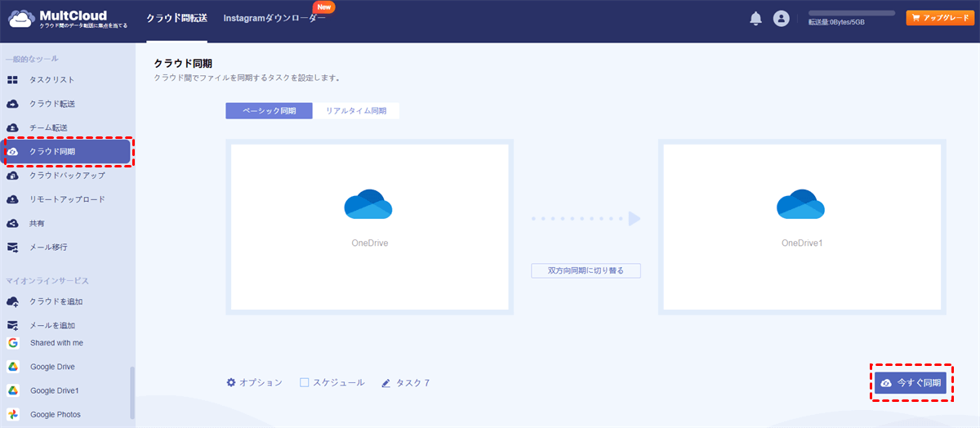Image resolution: width=980 pixels, height=428 pixels.
Task: Click the メールを追加 sidebar label
Action: point(52,325)
